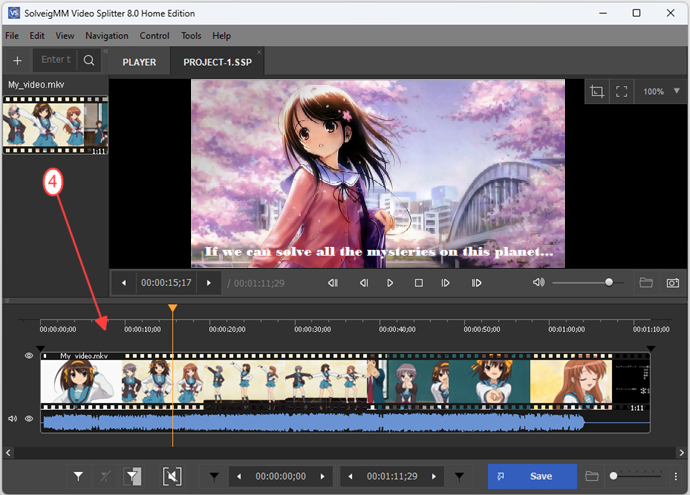Click the current time field 00:00:15;17
The width and height of the screenshot is (690, 495).
click(x=166, y=282)
